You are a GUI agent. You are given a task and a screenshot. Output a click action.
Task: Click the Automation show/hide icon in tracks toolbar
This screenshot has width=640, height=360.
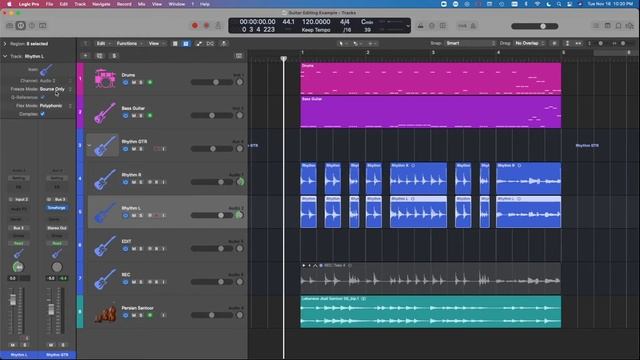(199, 43)
